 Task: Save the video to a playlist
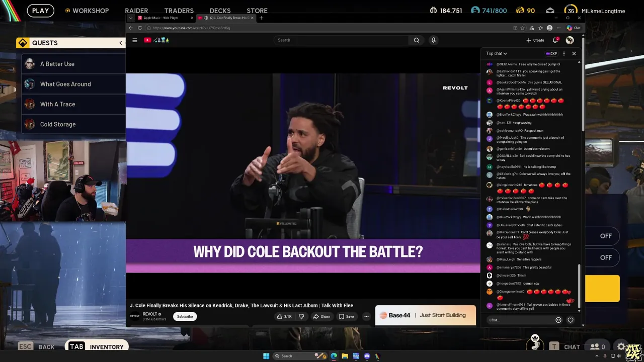tap(346, 316)
